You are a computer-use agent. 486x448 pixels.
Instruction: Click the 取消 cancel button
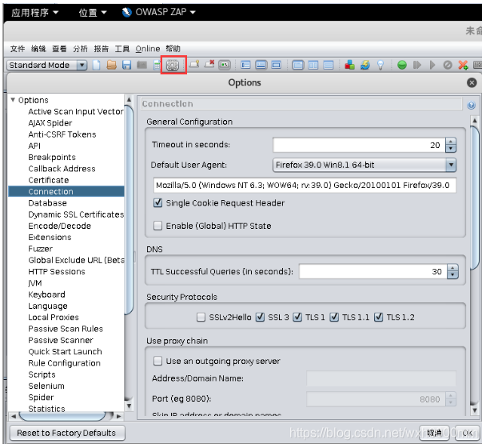click(x=434, y=433)
